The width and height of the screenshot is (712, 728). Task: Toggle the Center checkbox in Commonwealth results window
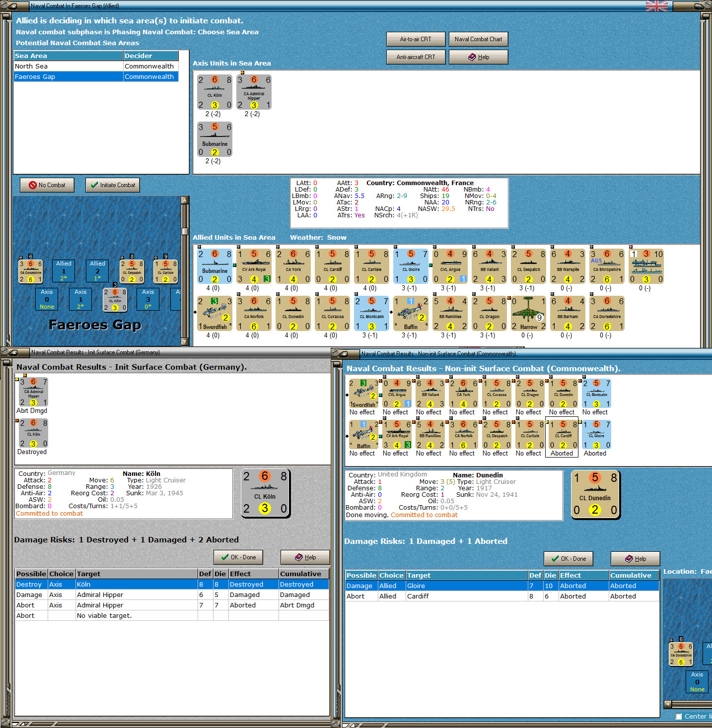tap(679, 717)
